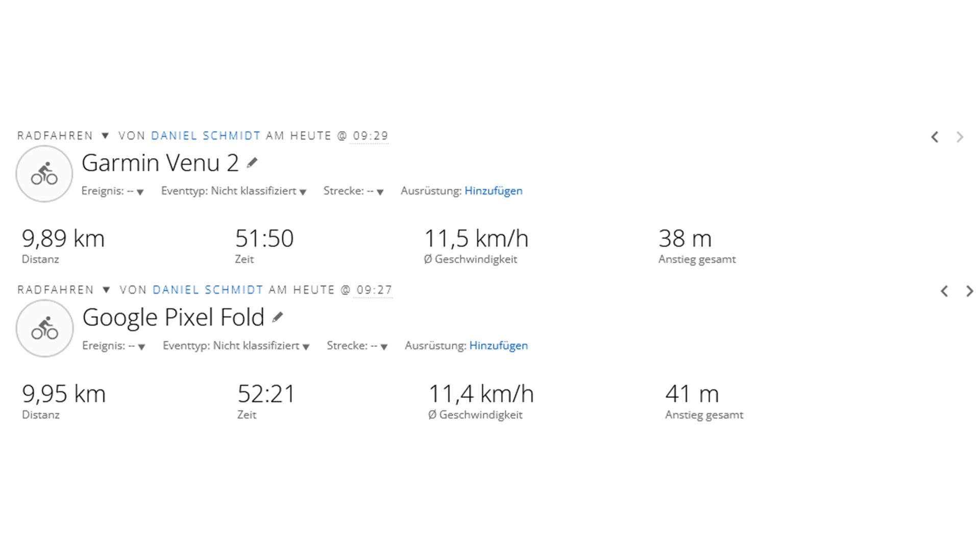
Task: Edit the Garmin Venu 2 activity name
Action: tap(252, 163)
